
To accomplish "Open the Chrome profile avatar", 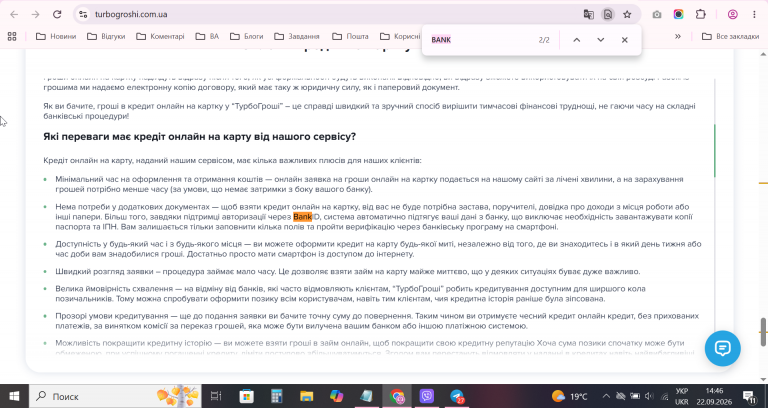I will (x=733, y=14).
